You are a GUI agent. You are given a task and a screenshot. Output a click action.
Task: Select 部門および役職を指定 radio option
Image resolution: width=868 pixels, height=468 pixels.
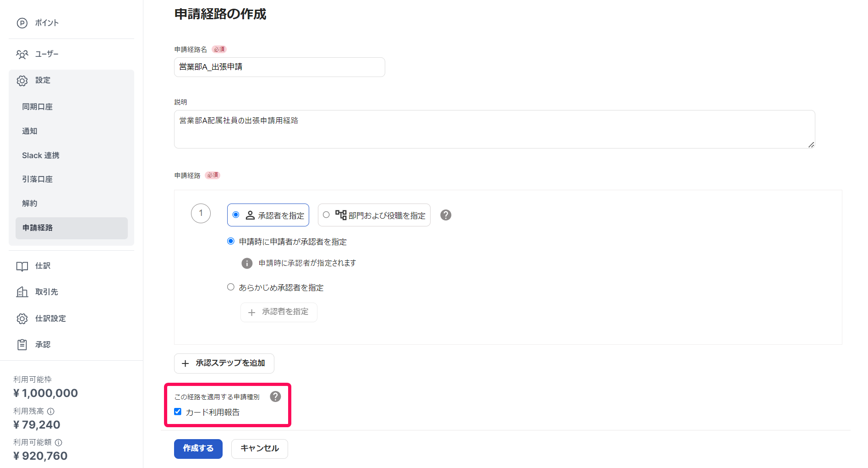(326, 215)
